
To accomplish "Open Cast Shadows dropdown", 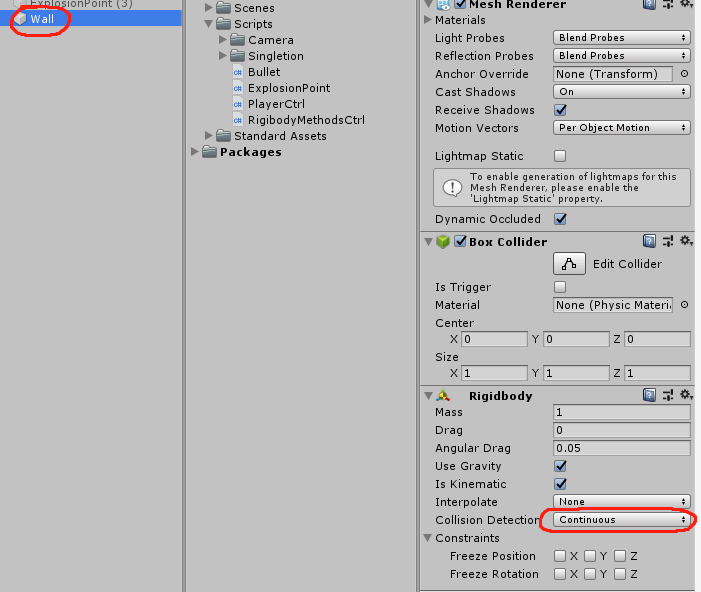I will 621,92.
